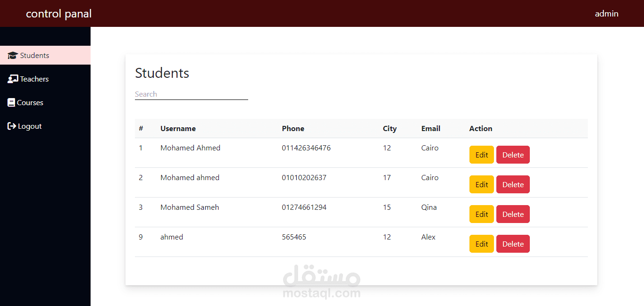
Task: Edit student with phone 01010202637
Action: coord(482,184)
